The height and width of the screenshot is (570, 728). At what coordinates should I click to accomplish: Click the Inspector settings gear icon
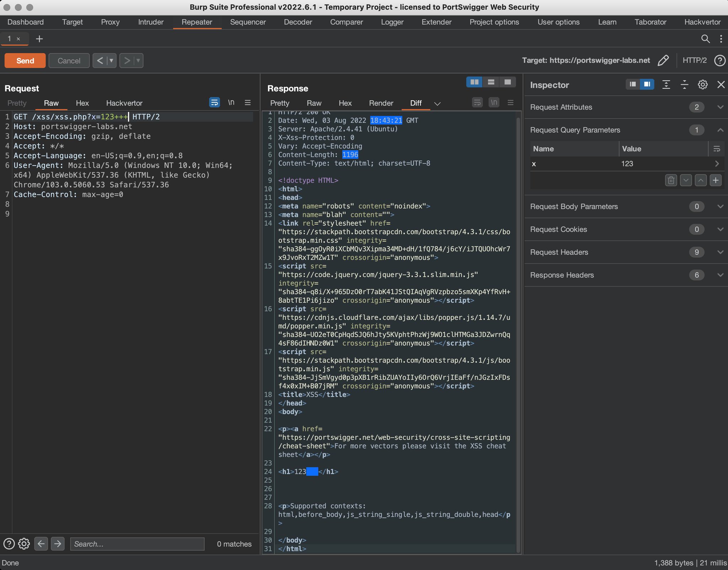702,85
